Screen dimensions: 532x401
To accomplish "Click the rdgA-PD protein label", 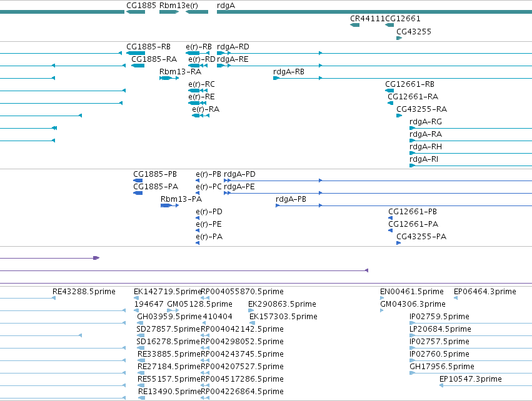I will [239, 174].
